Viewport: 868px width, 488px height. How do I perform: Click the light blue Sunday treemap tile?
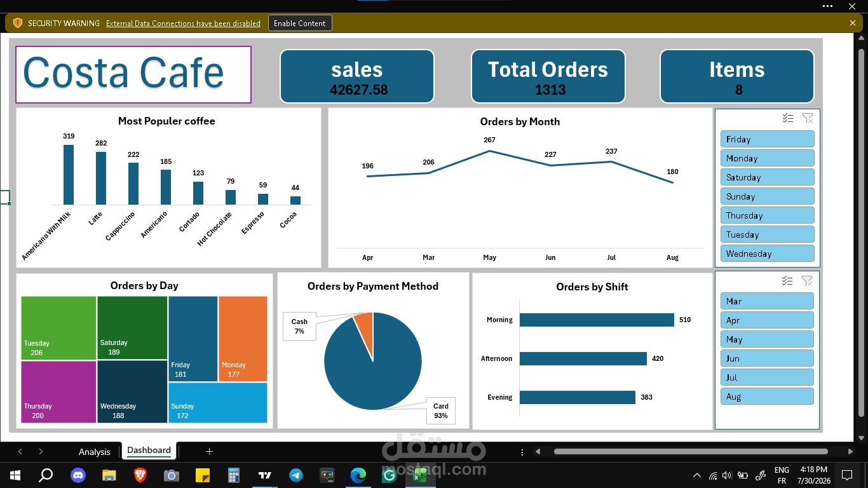[218, 403]
